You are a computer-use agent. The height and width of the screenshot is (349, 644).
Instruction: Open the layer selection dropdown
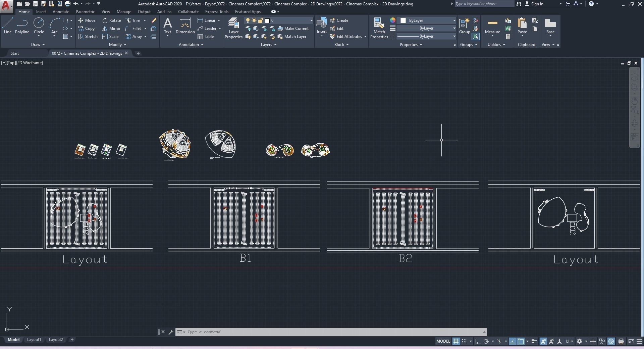point(279,20)
